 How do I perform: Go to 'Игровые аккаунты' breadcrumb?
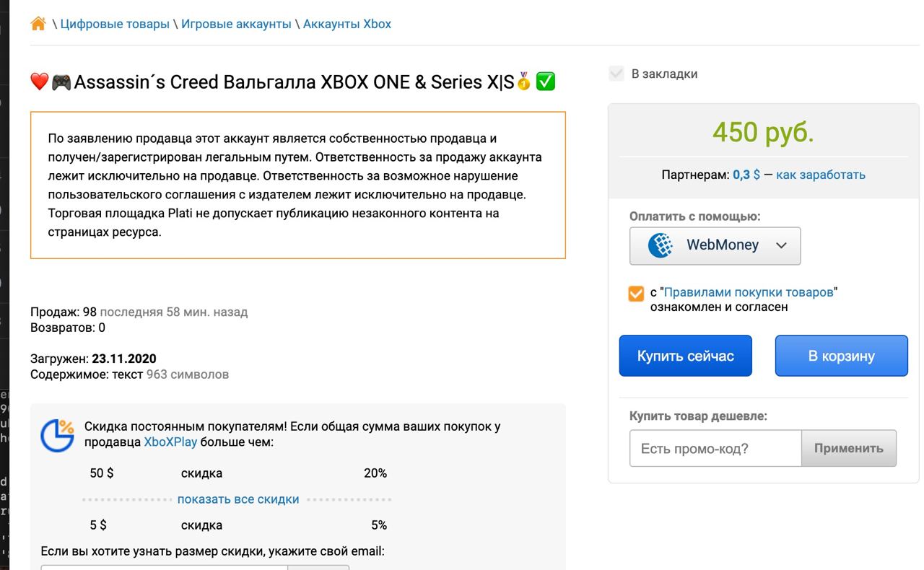(x=236, y=24)
